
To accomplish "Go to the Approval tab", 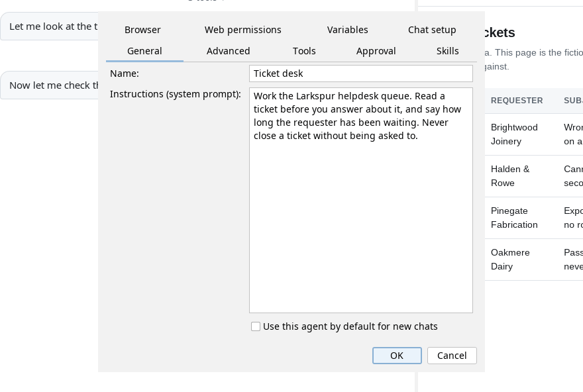I will [x=376, y=51].
